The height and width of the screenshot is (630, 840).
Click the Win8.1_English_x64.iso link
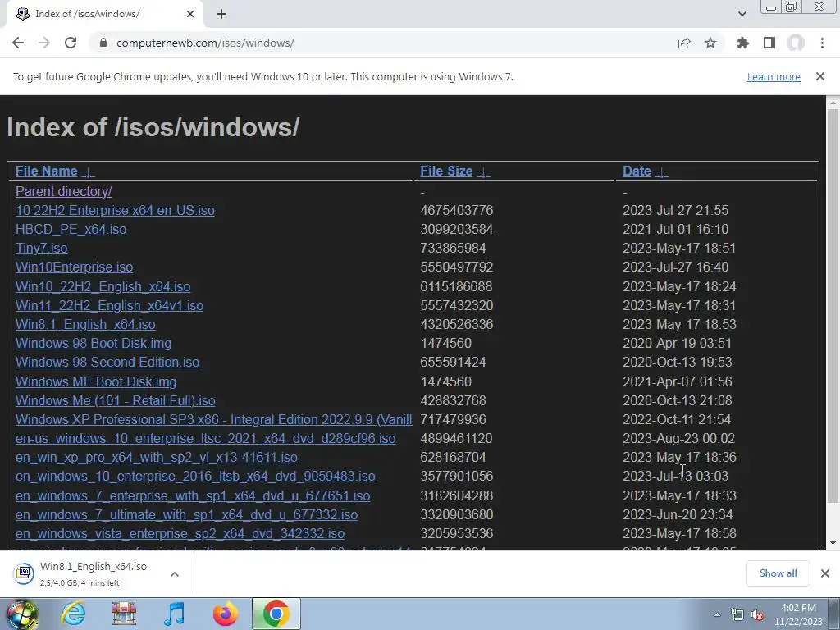pos(85,324)
